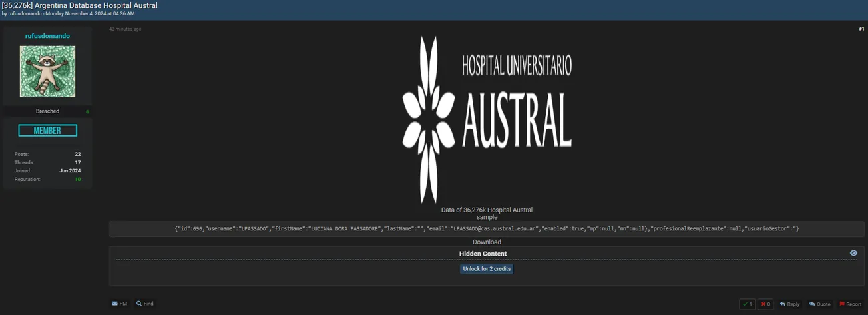Report the post via red flag
This screenshot has width=868, height=315.
tap(850, 304)
